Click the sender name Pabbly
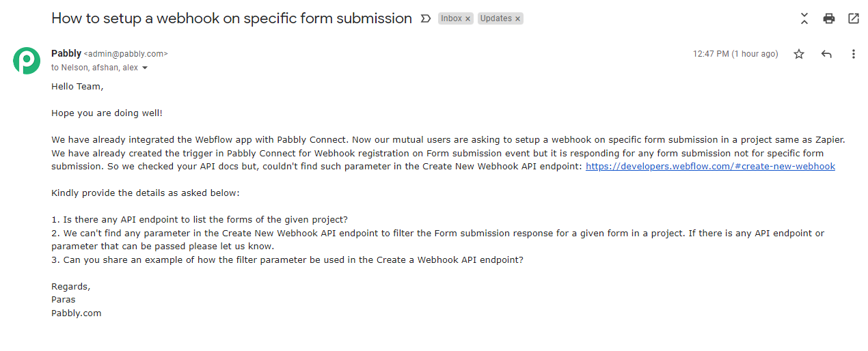The height and width of the screenshot is (351, 868). [66, 53]
